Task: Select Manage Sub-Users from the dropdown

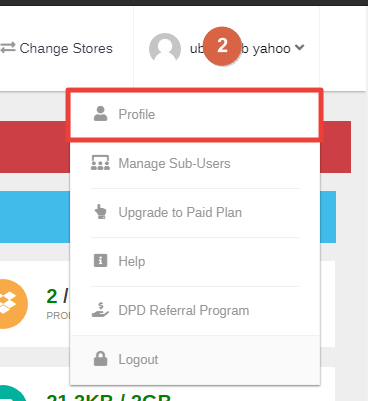Action: coord(195,163)
